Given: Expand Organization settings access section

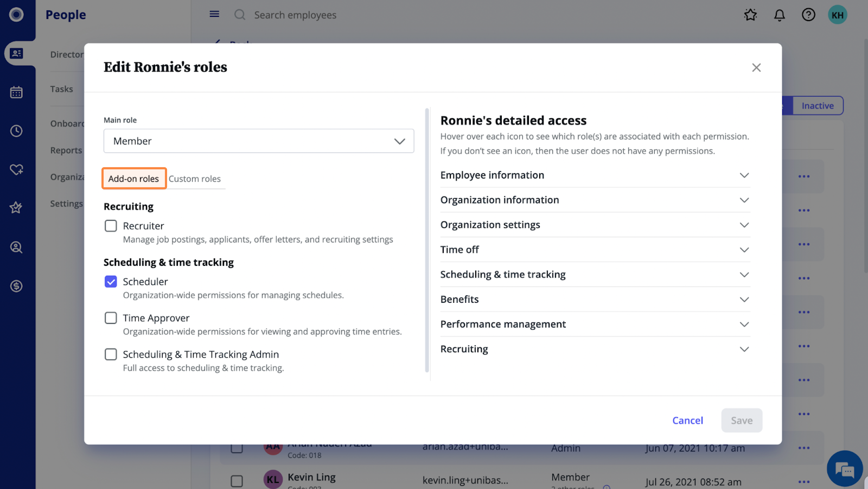Looking at the screenshot, I should pos(595,225).
